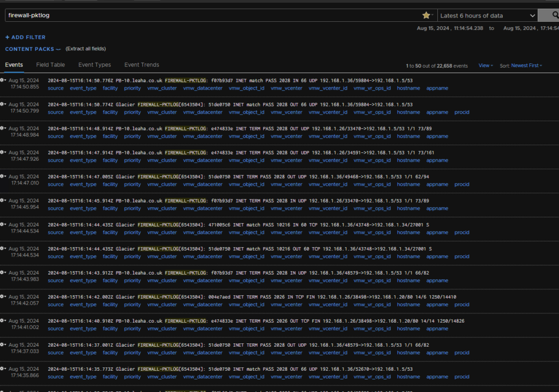Switch to the Events tab
The height and width of the screenshot is (392, 559).
14,65
